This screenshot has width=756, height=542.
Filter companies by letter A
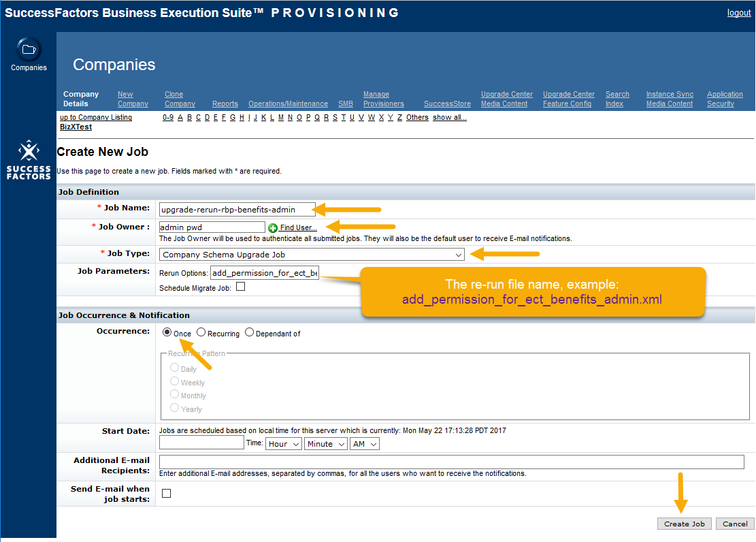[x=180, y=117]
